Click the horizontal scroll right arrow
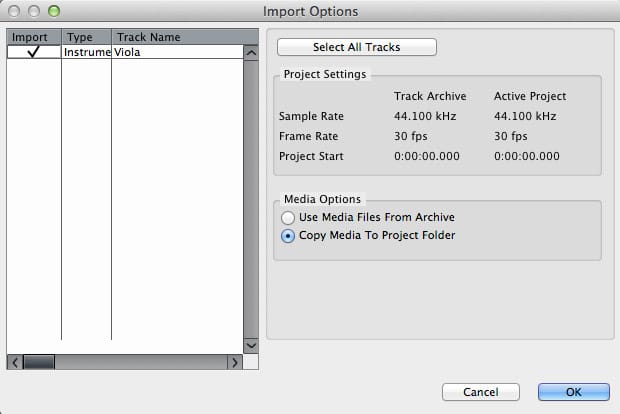Image resolution: width=620 pixels, height=414 pixels. tap(235, 362)
